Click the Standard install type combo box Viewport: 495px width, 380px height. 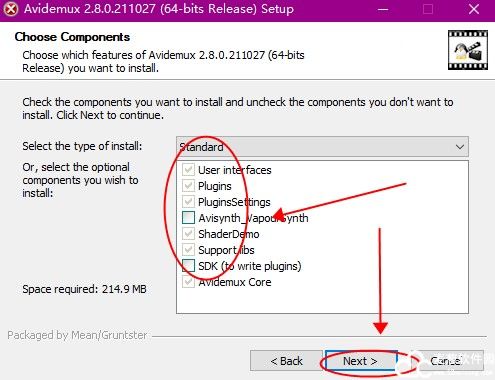point(322,147)
